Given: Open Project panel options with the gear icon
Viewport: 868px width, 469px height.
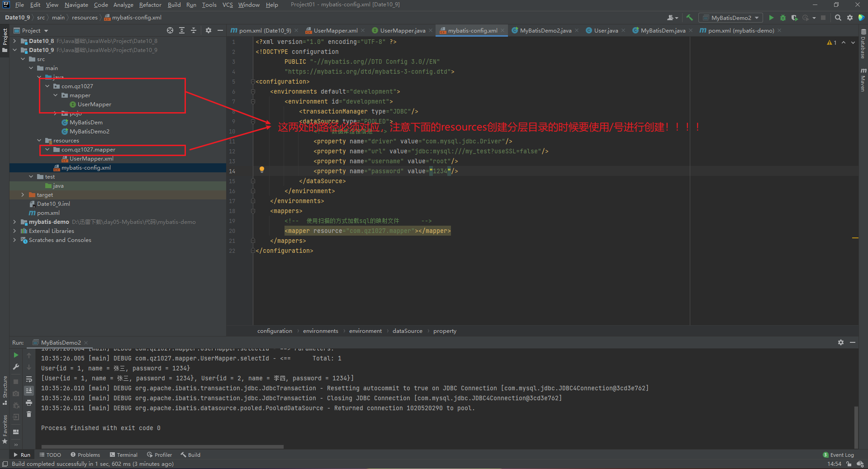Looking at the screenshot, I should coord(209,30).
